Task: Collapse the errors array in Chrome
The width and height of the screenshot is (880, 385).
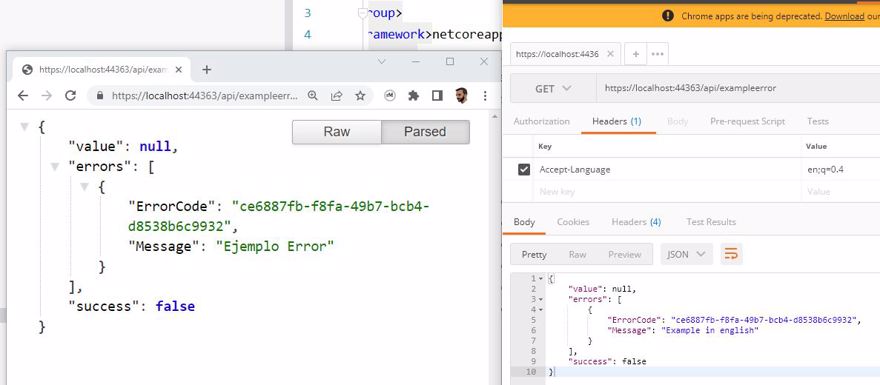Action: 54,166
